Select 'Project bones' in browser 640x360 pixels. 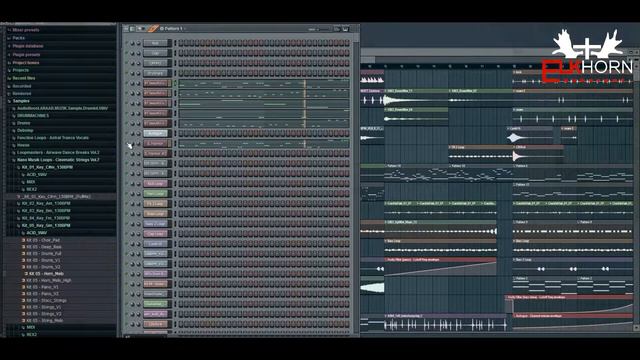26,62
